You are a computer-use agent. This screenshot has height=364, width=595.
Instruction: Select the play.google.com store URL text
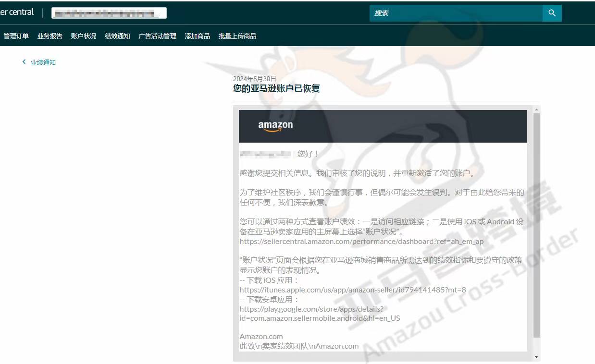point(320,314)
